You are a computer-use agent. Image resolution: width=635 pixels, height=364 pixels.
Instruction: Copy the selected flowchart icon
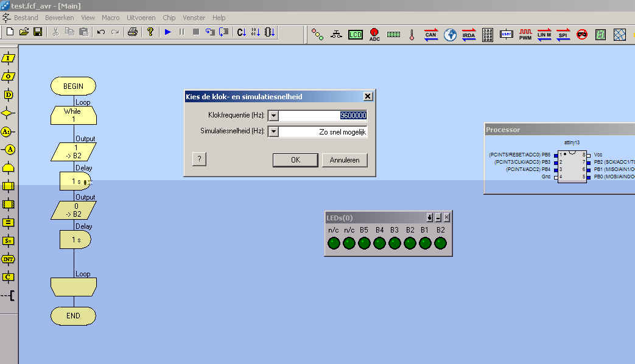(x=69, y=32)
